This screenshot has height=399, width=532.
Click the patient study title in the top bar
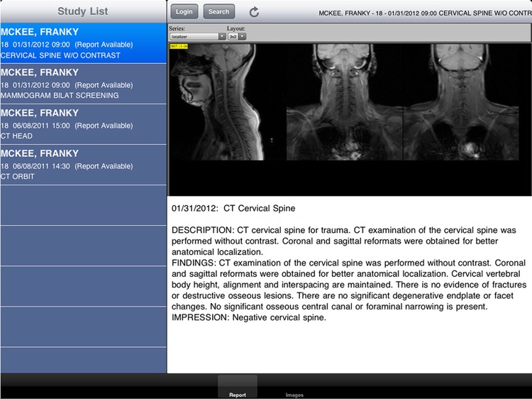tap(425, 13)
